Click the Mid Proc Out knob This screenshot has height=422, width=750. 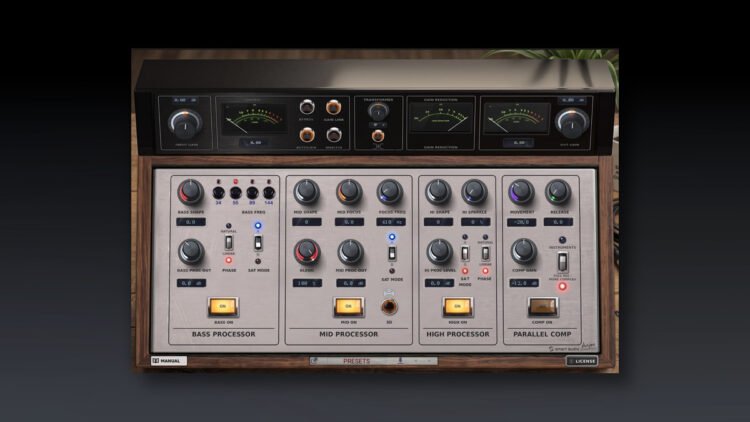[x=351, y=252]
